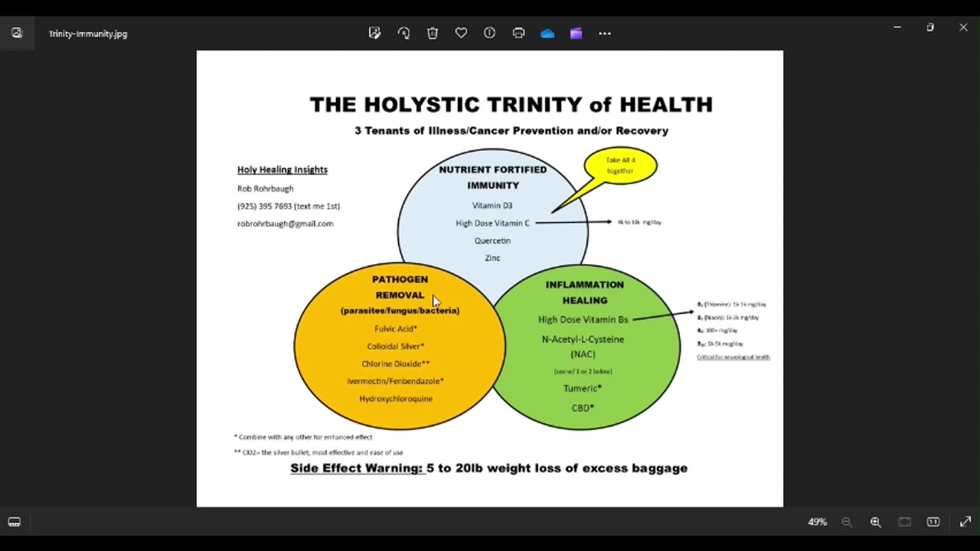Minimize the Photos window
This screenshot has height=551, width=980.
click(897, 28)
